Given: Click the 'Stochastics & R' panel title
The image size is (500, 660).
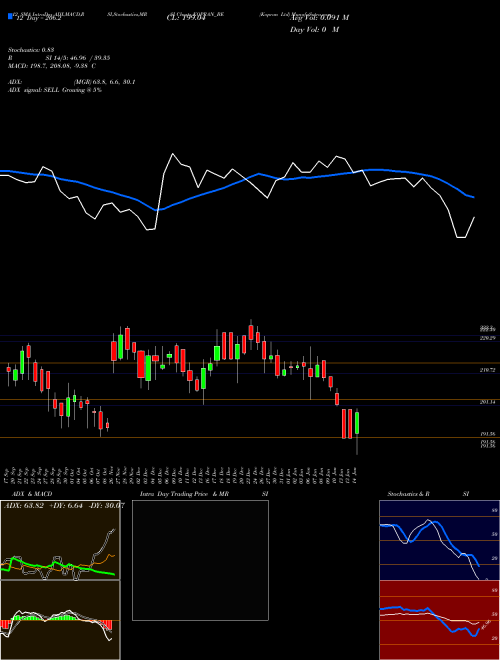Looking at the screenshot, I should [409, 494].
